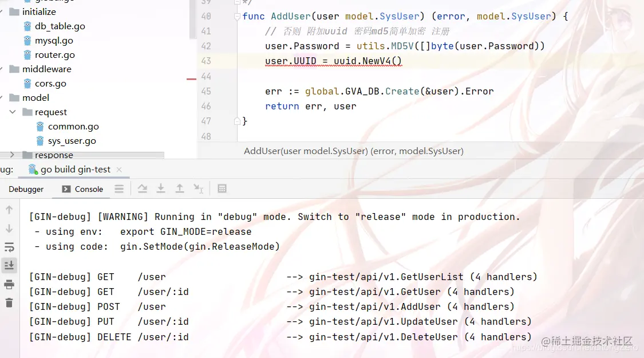
Task: Click the Run to Cursor debug icon
Action: click(199, 188)
